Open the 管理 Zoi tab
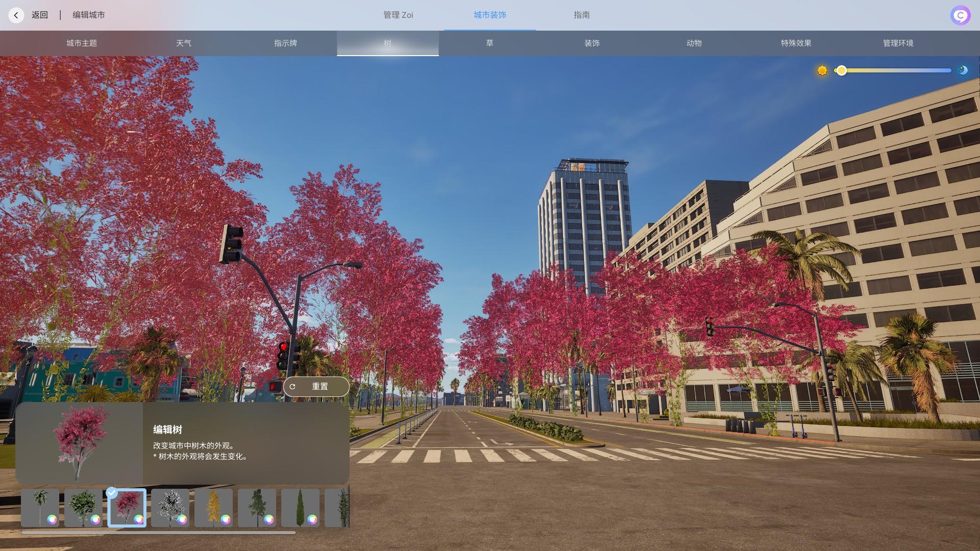 point(398,15)
